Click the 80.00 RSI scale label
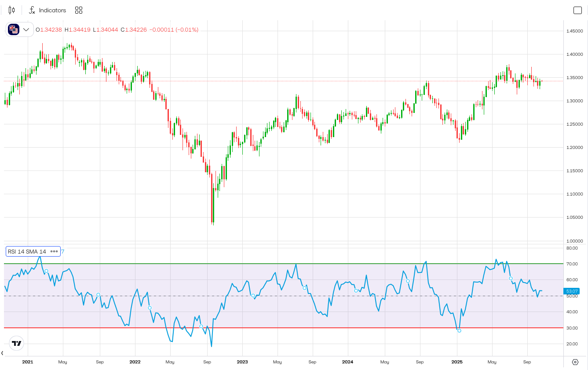Screen dimensions: 588x370 tap(572, 248)
